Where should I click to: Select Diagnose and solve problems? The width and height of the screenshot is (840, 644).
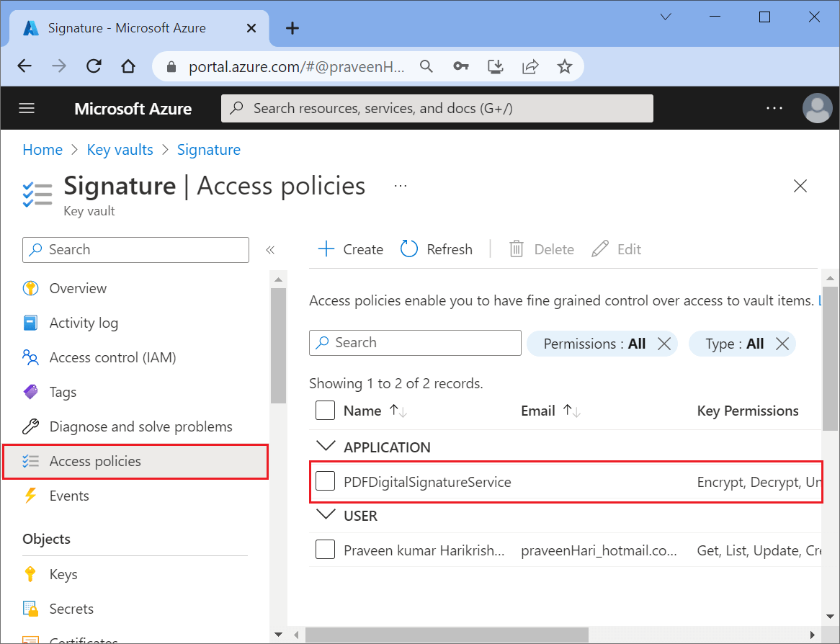pos(140,426)
